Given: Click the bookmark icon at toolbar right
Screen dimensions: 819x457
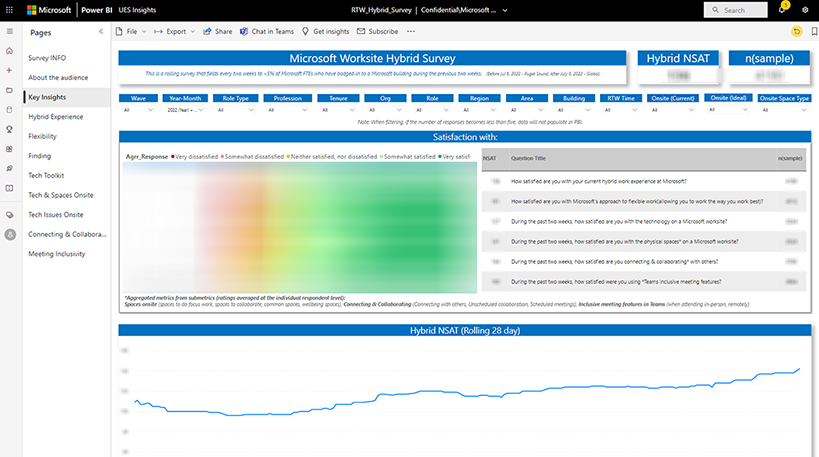Looking at the screenshot, I should click(x=814, y=31).
